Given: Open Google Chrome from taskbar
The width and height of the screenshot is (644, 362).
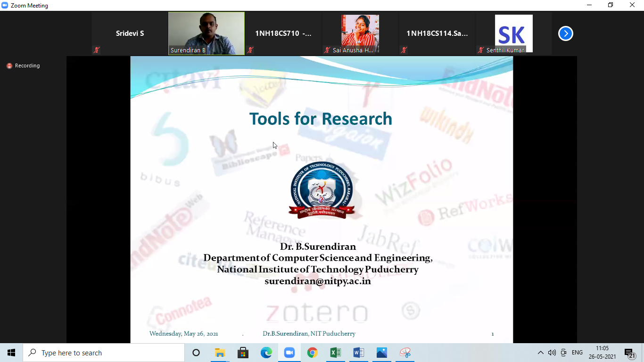Looking at the screenshot, I should coord(312,353).
